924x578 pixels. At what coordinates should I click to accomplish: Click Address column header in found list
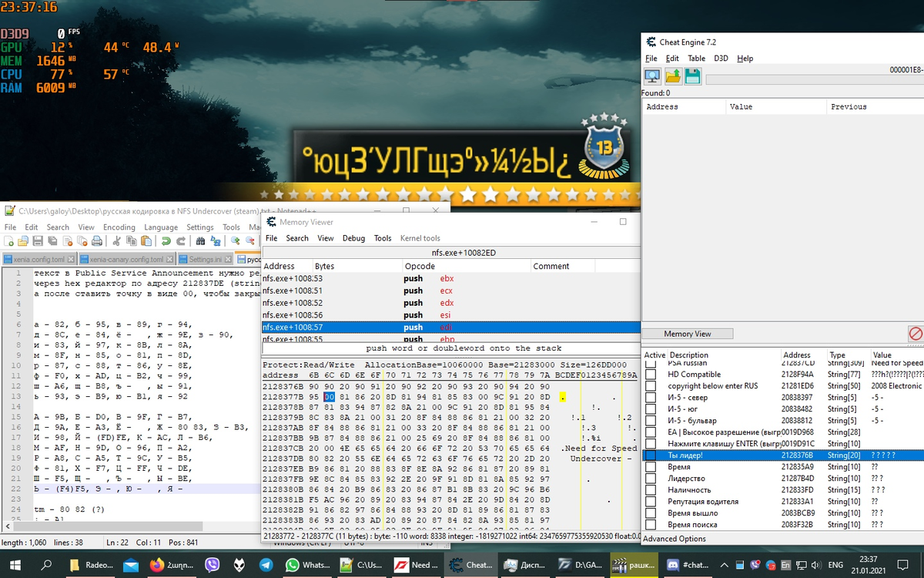[684, 106]
